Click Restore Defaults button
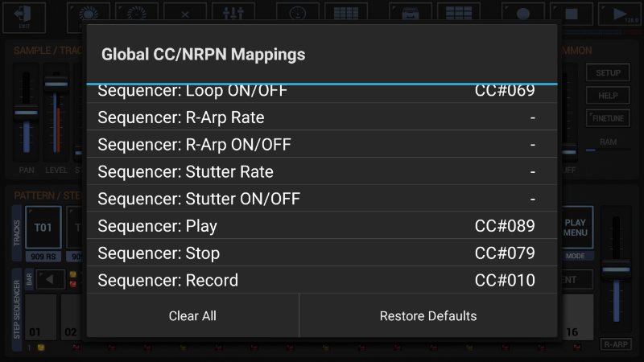Image resolution: width=644 pixels, height=362 pixels. [x=428, y=316]
